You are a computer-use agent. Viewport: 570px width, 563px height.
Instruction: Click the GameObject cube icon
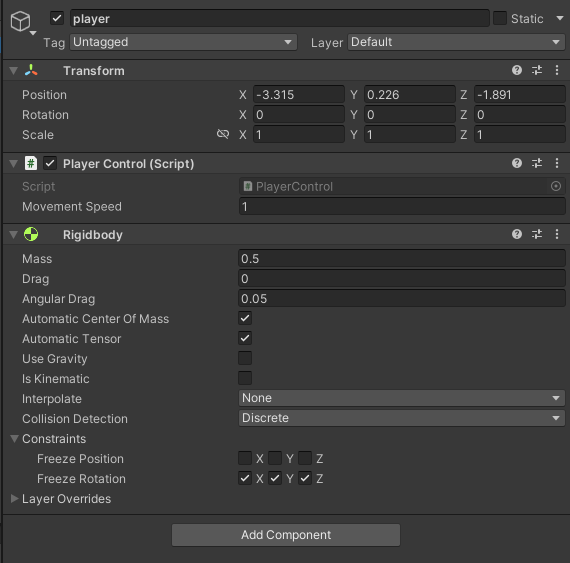coord(20,21)
